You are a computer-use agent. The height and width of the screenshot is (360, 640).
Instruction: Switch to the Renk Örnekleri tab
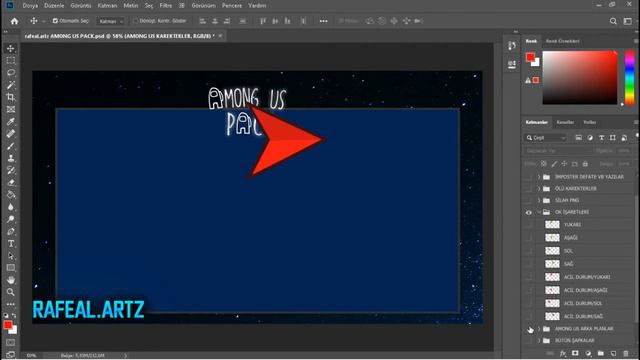562,41
